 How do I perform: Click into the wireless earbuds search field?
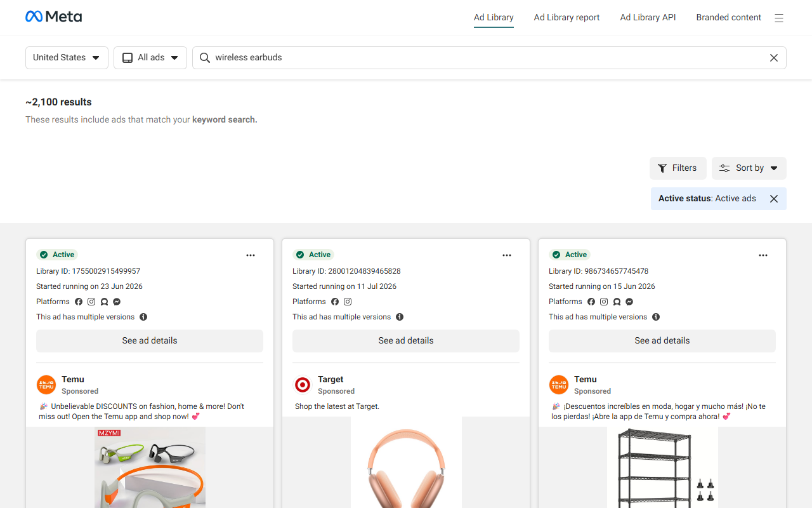[489, 58]
